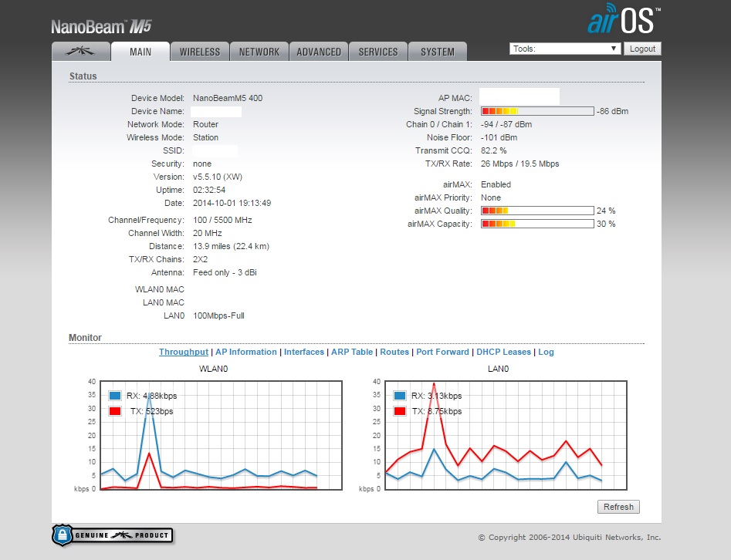Open the SYSTEM tab
The image size is (731, 560).
438,52
